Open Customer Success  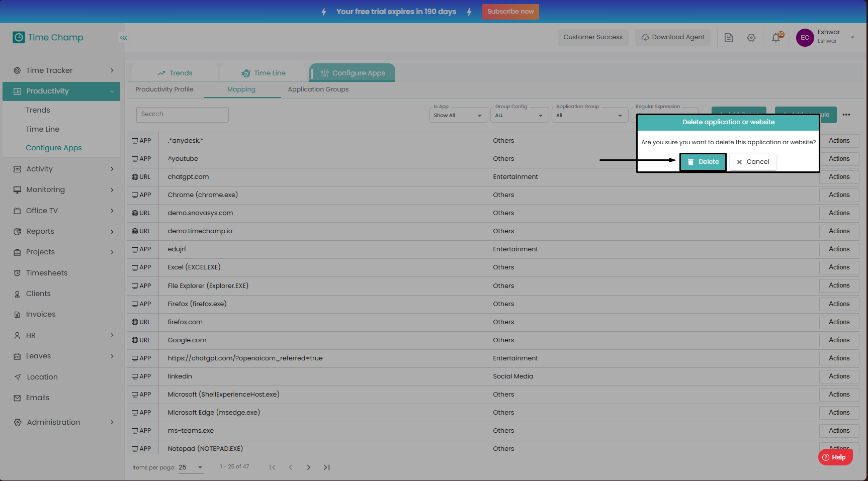pyautogui.click(x=593, y=37)
